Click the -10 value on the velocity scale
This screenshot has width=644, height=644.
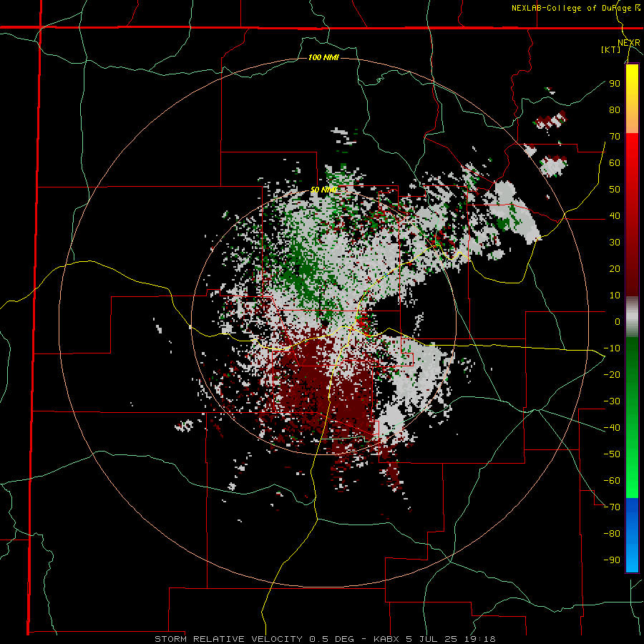pyautogui.click(x=612, y=348)
